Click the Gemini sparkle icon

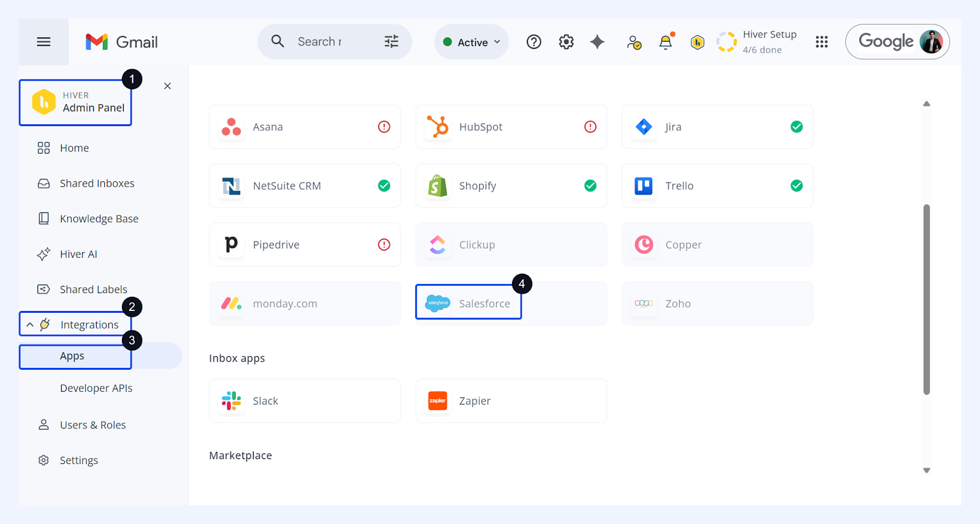pos(597,42)
